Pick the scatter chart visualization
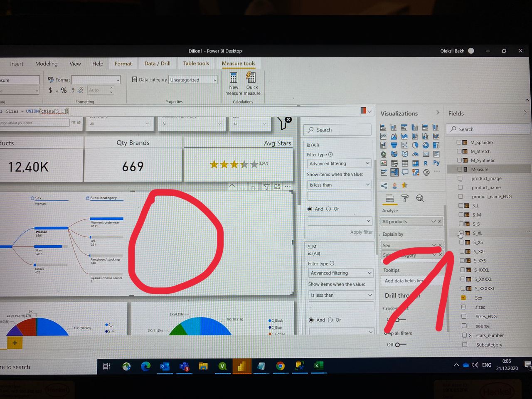Image resolution: width=532 pixels, height=399 pixels. tap(404, 145)
